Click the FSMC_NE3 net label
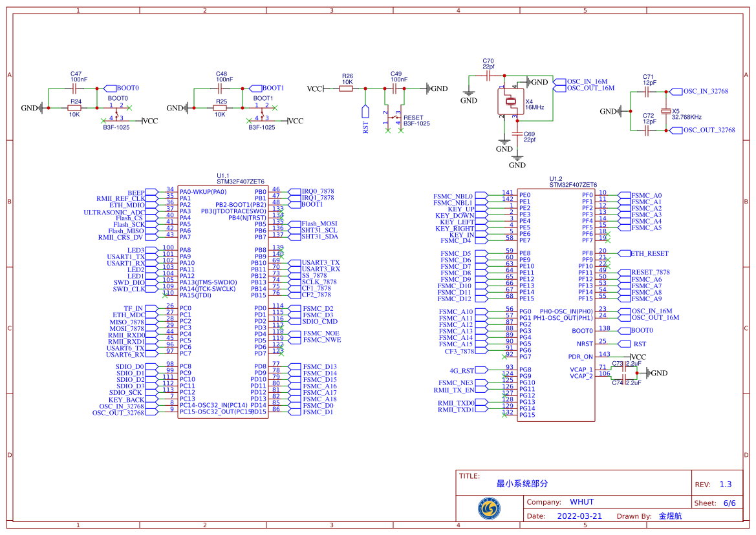Image resolution: width=756 pixels, height=535 pixels. 456,383
